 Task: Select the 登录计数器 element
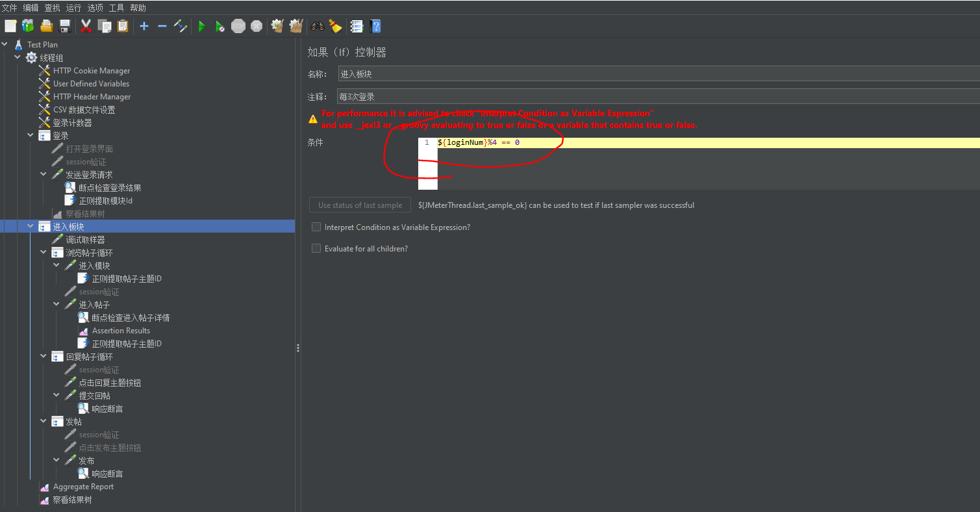click(72, 123)
